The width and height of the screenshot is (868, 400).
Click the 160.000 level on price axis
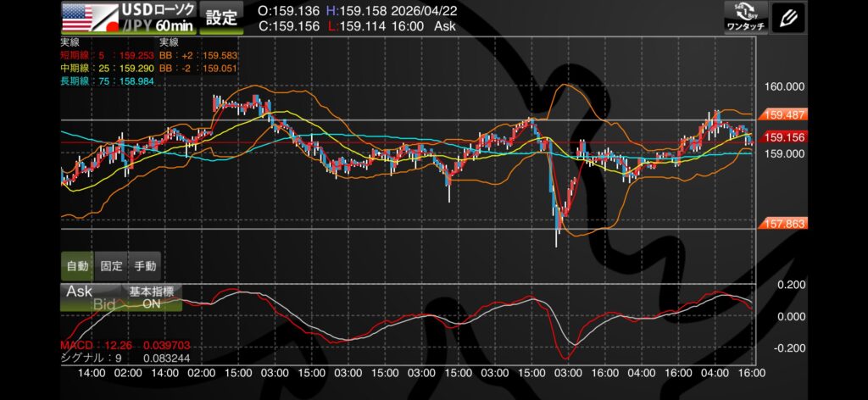[784, 86]
